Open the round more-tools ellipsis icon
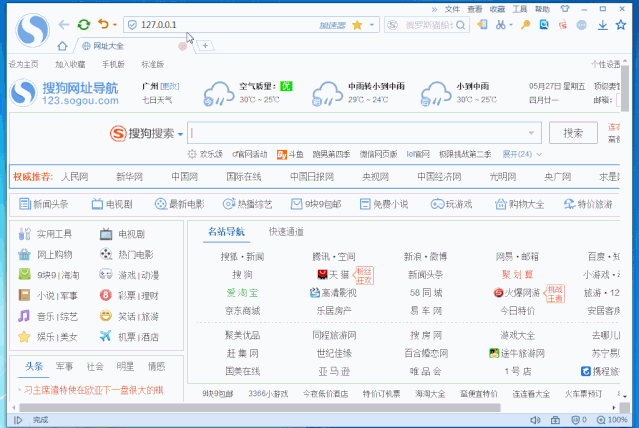This screenshot has width=639, height=428. click(582, 25)
